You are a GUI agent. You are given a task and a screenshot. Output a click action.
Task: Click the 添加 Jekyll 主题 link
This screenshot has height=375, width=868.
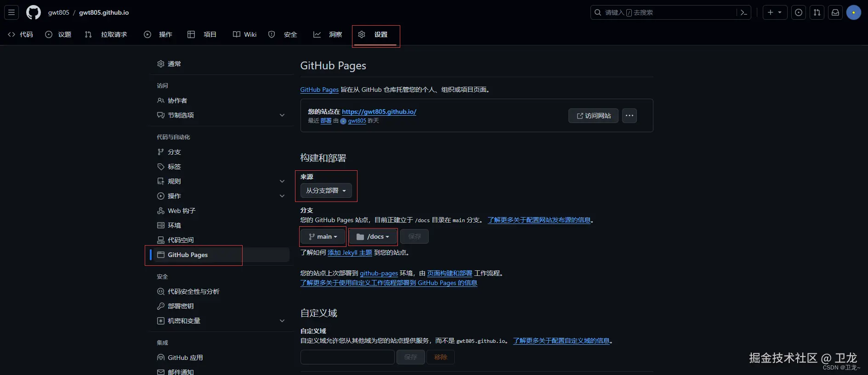click(350, 252)
